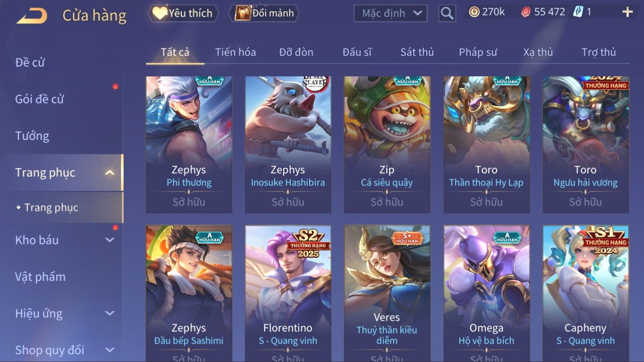Click the gold coin currency icon
This screenshot has width=644, height=362.
coord(474,12)
